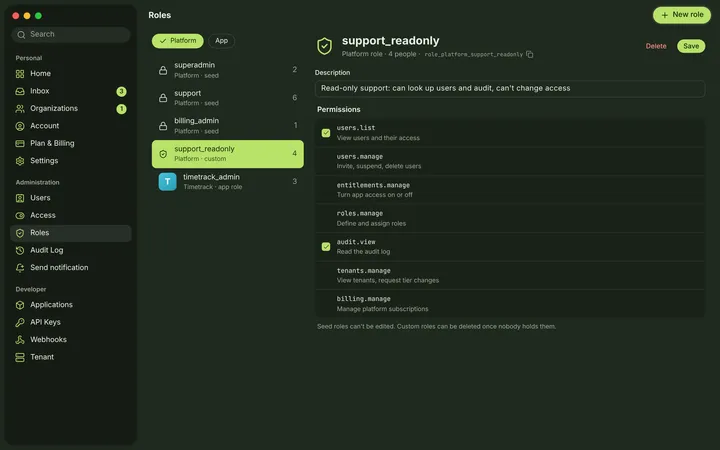Click the support_readonly role title
The height and width of the screenshot is (450, 720).
click(390, 40)
